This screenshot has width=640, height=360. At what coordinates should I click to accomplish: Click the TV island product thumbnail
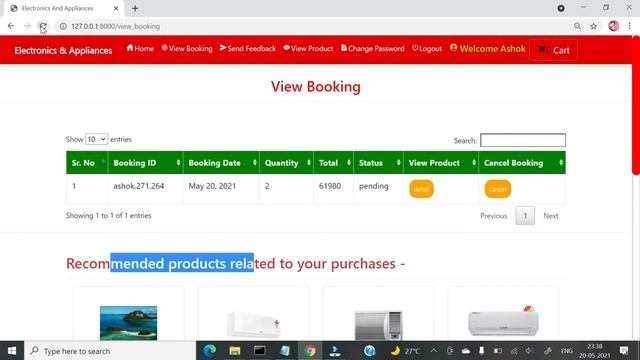(x=129, y=323)
